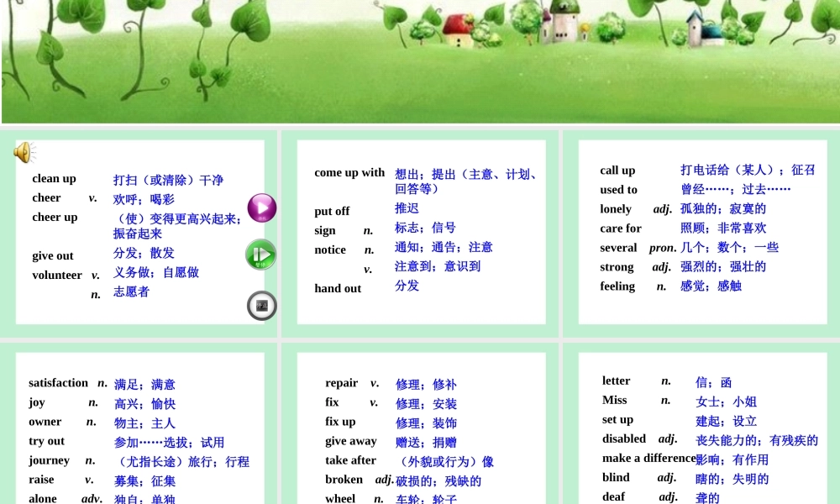
Task: Click the word 'broken'
Action: (x=344, y=480)
